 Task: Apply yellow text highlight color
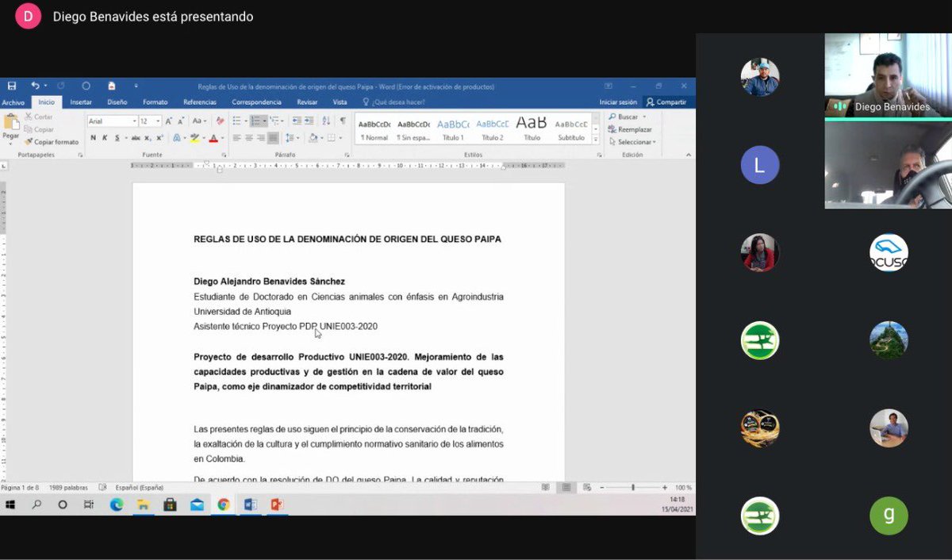[194, 138]
